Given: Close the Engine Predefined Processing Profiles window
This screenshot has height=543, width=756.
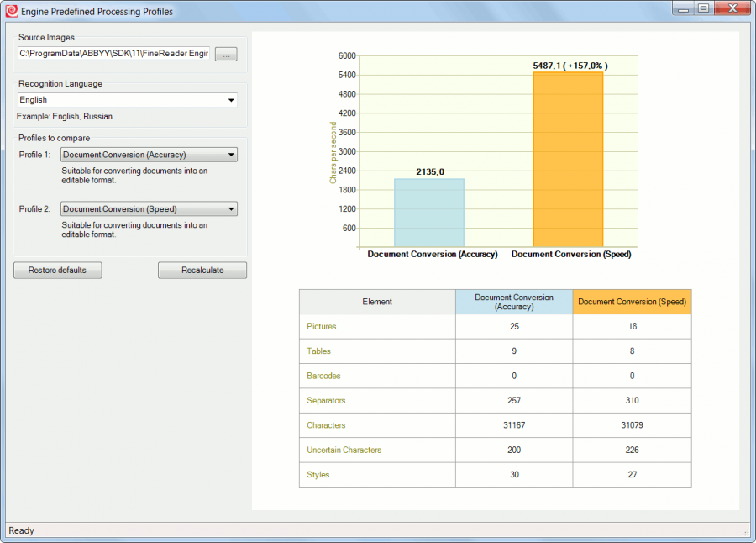Looking at the screenshot, I should coord(732,8).
